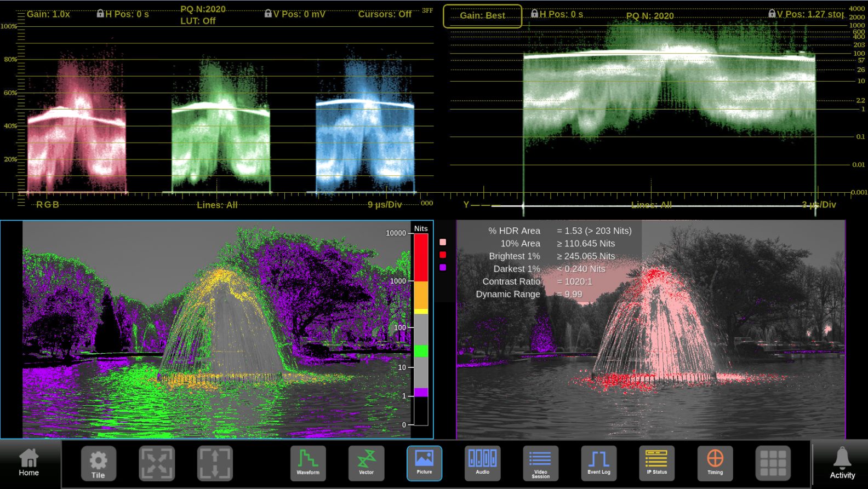Click the red swatch beside HDR picture
Screen dimensions: 868x489
click(443, 255)
